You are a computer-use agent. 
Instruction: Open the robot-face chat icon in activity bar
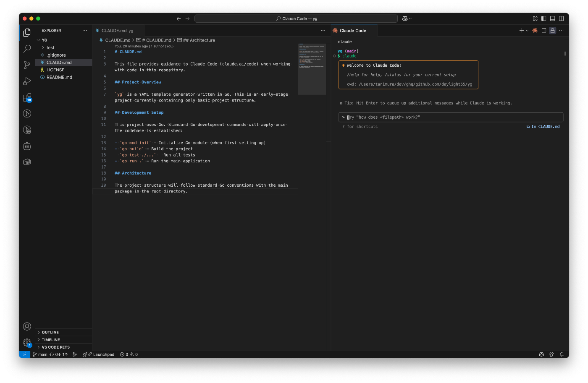tap(27, 146)
